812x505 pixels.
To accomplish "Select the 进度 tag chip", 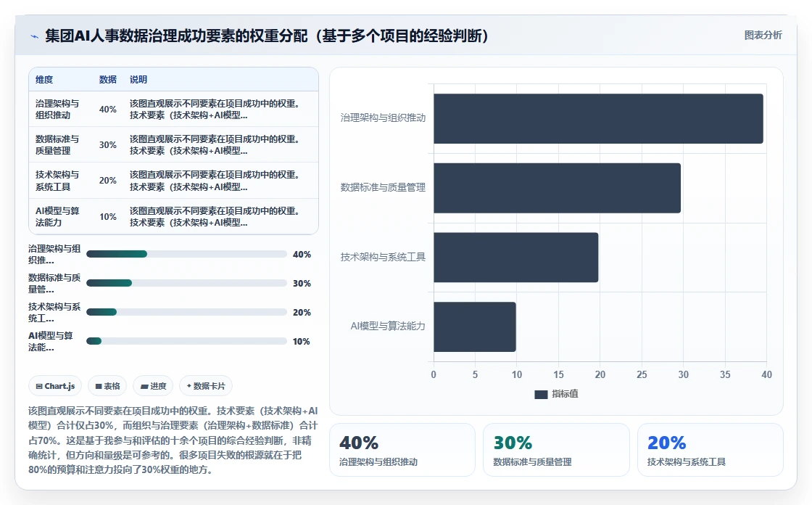I will (153, 386).
